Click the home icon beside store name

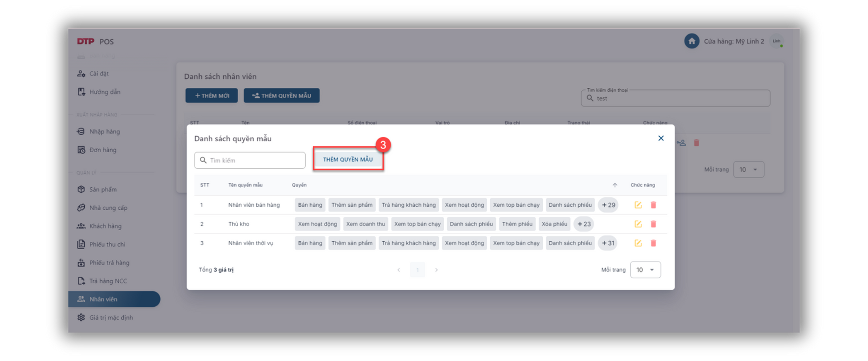click(692, 41)
